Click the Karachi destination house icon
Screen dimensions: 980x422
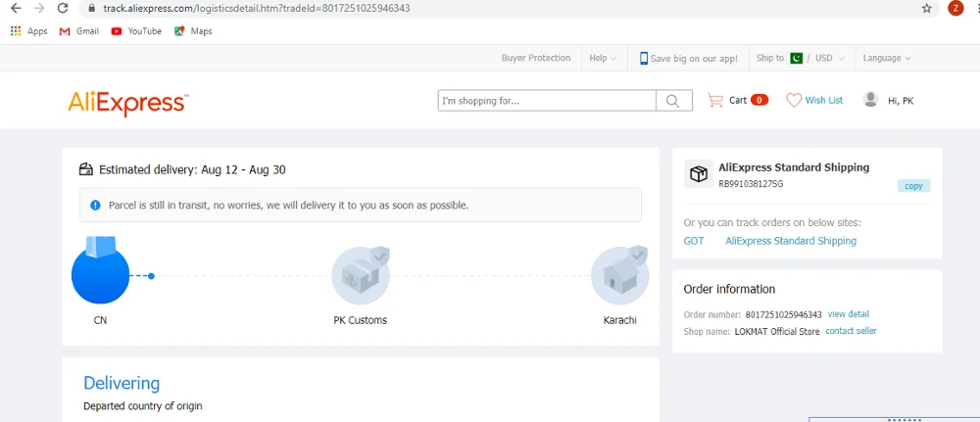pyautogui.click(x=620, y=275)
